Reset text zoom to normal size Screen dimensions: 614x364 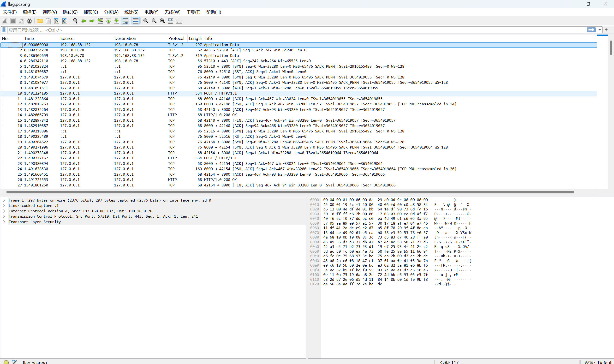[162, 21]
